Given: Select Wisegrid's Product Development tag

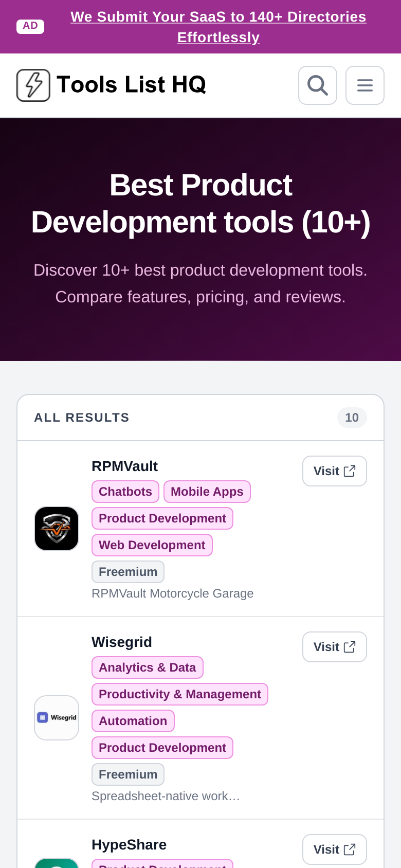Looking at the screenshot, I should (x=162, y=748).
